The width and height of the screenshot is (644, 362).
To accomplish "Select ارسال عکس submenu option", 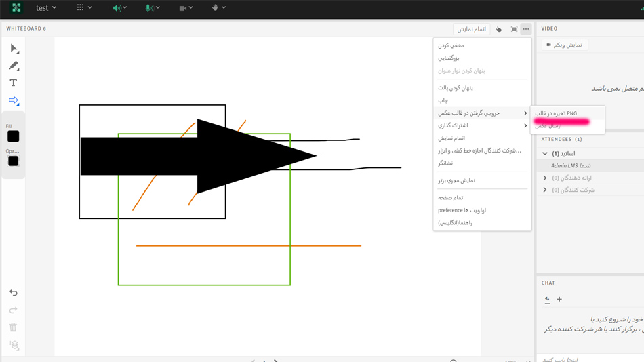I will click(x=567, y=126).
